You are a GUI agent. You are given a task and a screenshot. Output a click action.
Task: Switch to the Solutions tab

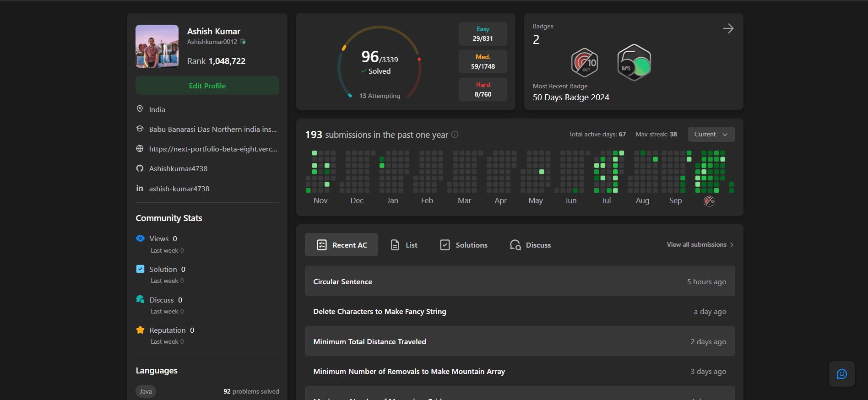click(x=463, y=245)
